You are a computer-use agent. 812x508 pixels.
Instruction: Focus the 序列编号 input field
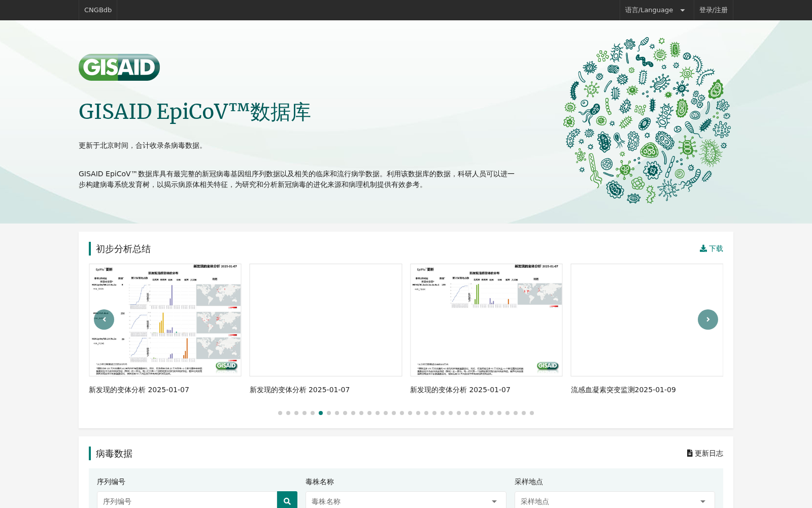click(x=187, y=501)
